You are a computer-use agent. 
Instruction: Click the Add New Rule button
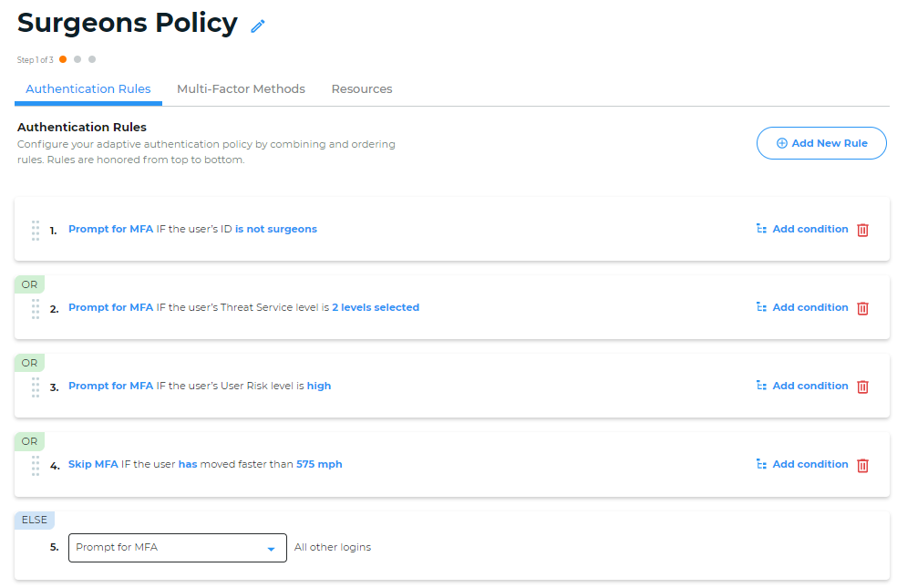click(821, 143)
